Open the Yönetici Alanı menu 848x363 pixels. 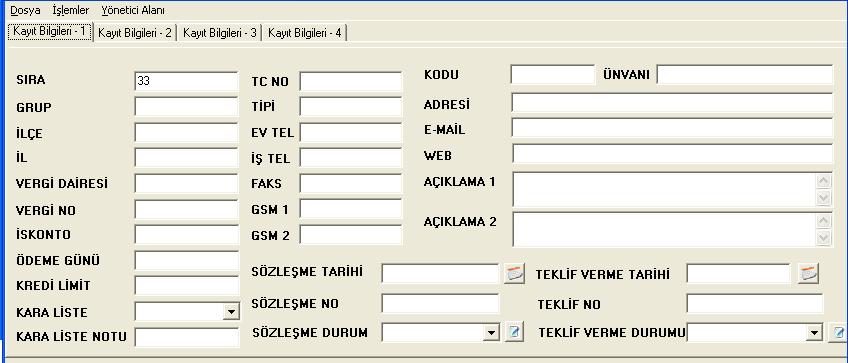[x=133, y=10]
